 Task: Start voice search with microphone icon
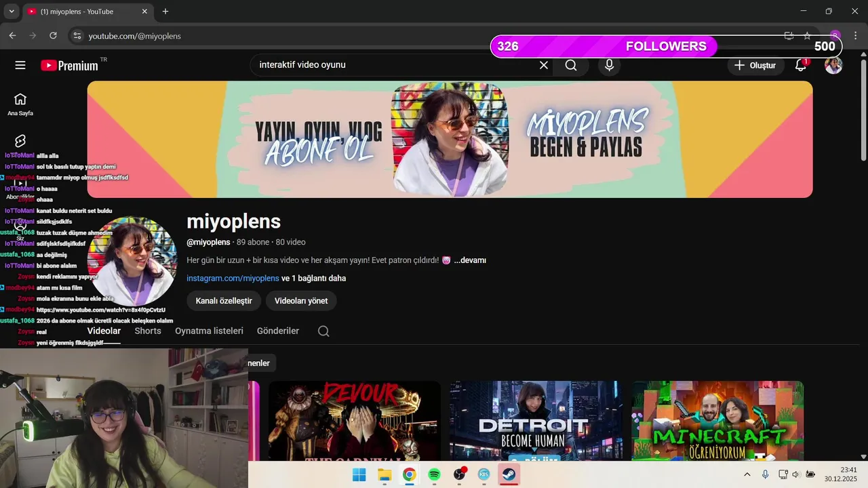609,65
